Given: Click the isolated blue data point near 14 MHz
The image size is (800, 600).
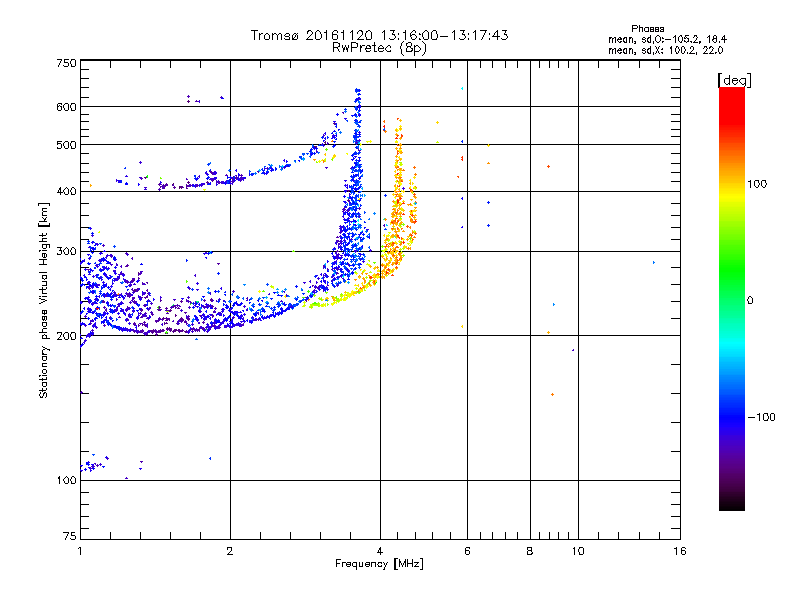Looking at the screenshot, I should tap(654, 263).
